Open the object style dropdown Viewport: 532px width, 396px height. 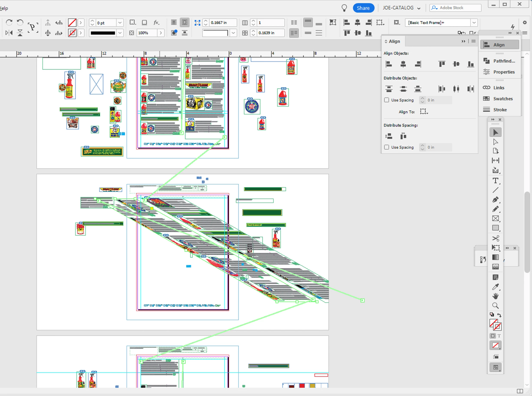474,22
